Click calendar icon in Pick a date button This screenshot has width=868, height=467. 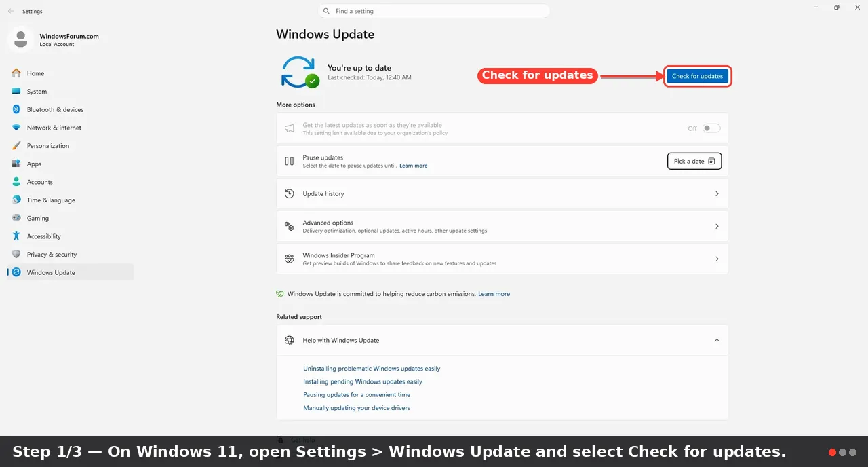click(x=711, y=161)
